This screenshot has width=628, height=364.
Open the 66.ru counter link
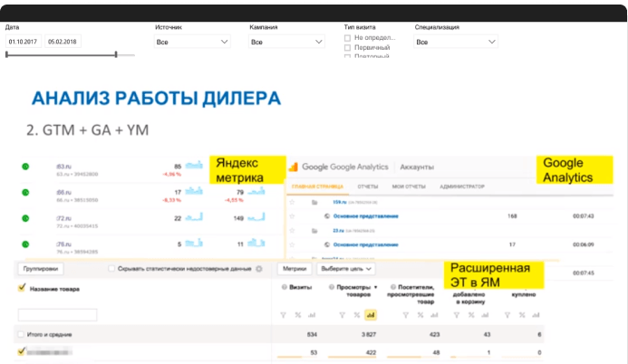pyautogui.click(x=63, y=192)
